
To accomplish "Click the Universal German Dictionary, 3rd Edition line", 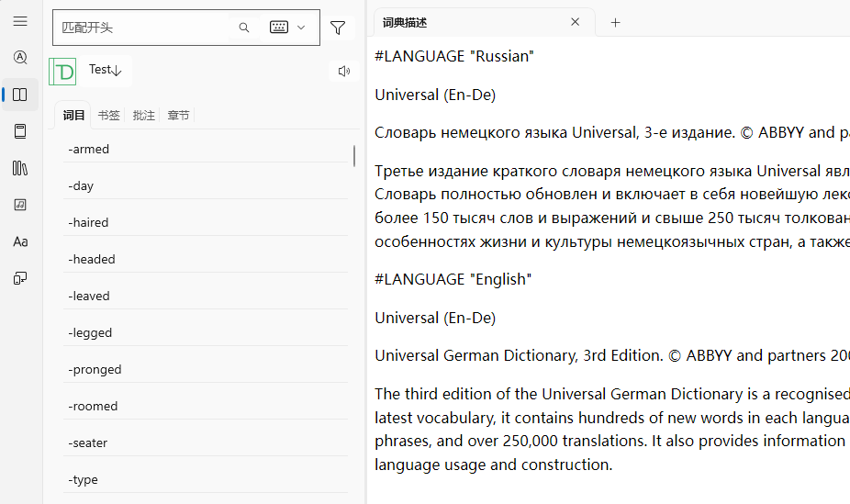I will click(x=612, y=356).
